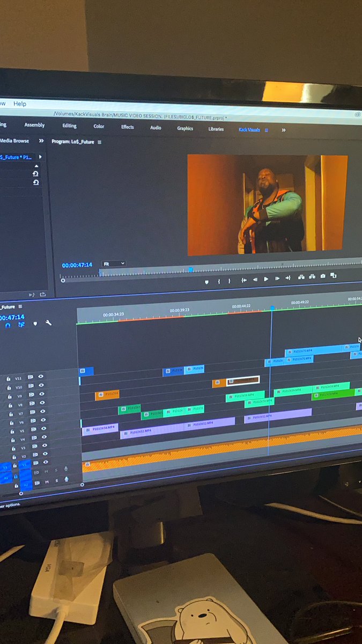Select the outlined clip on track V10
Viewport: 362px width, 644px height.
point(243,380)
